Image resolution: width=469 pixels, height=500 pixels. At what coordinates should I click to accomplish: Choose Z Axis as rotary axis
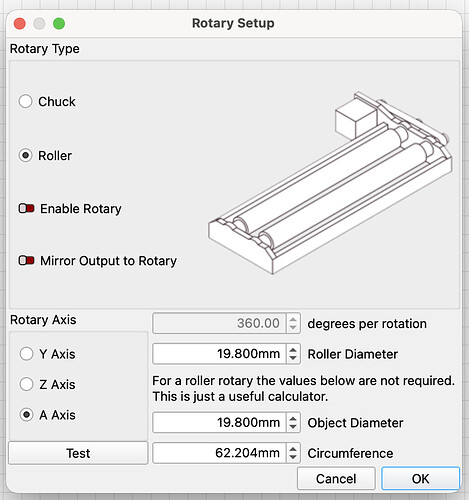pyautogui.click(x=26, y=384)
